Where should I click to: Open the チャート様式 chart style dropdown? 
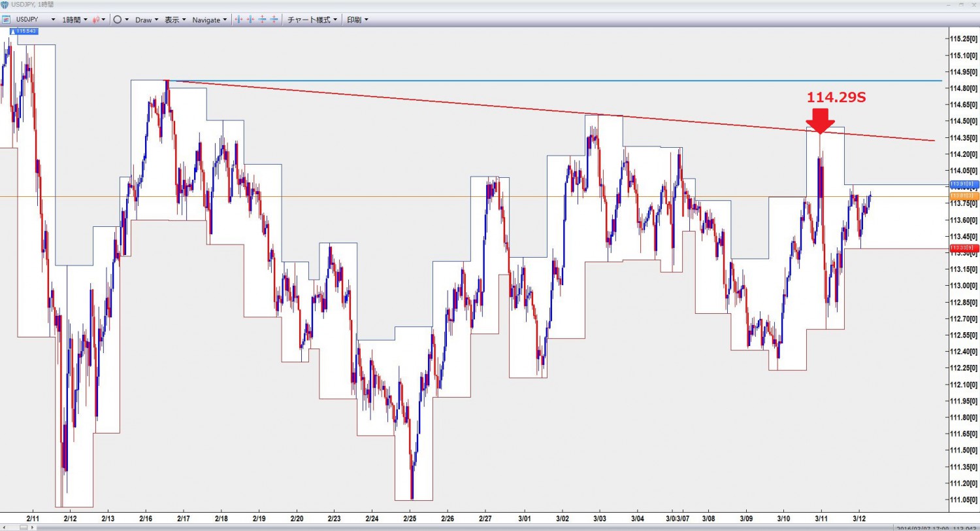(313, 20)
